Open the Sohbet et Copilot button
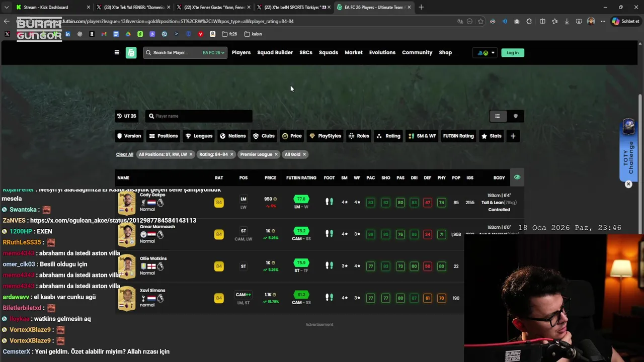 pyautogui.click(x=625, y=21)
